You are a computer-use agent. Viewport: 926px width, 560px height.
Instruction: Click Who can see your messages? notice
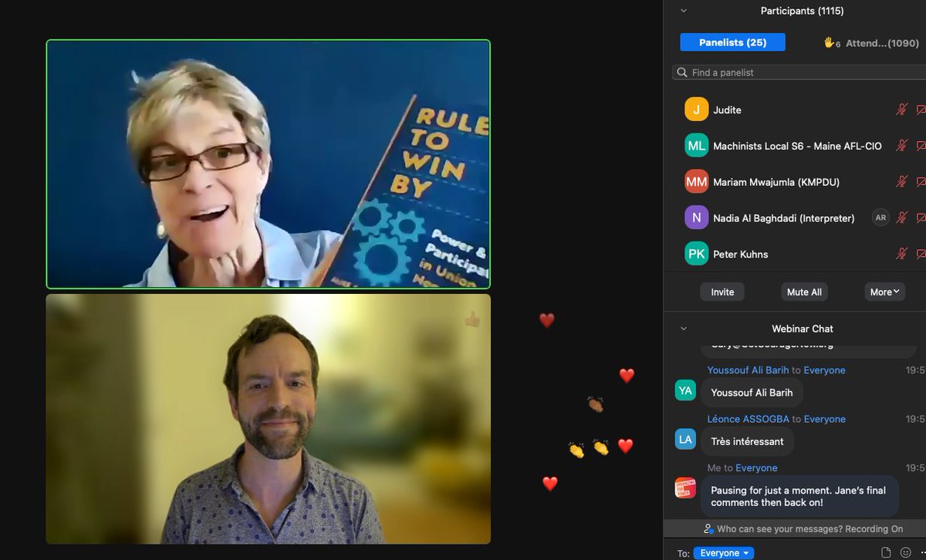coord(803,529)
